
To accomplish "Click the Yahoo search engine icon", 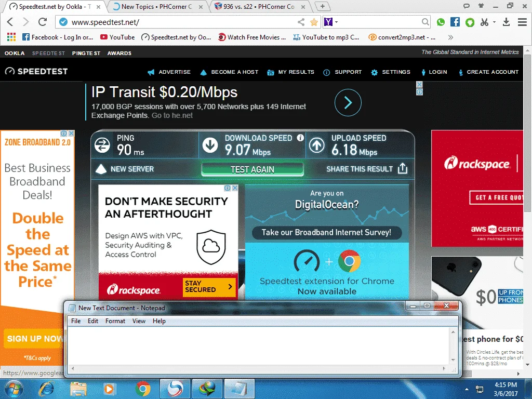I will pos(328,22).
